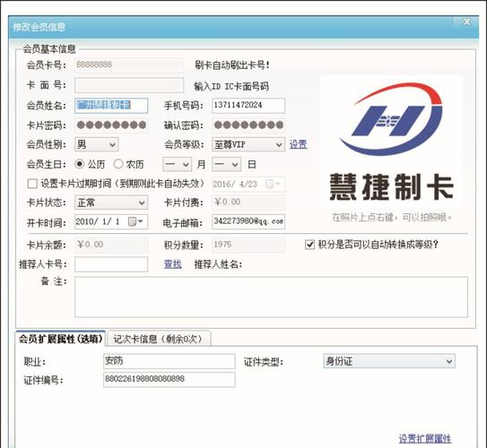Click the 开卡时间 date field 2010/1/1
Image resolution: width=487 pixels, height=448 pixels.
click(111, 222)
